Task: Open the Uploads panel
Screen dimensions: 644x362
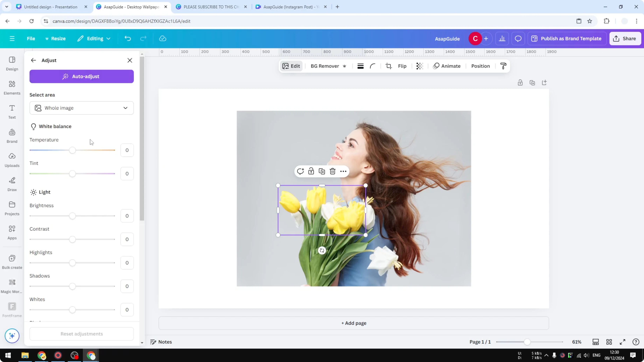Action: tap(12, 160)
